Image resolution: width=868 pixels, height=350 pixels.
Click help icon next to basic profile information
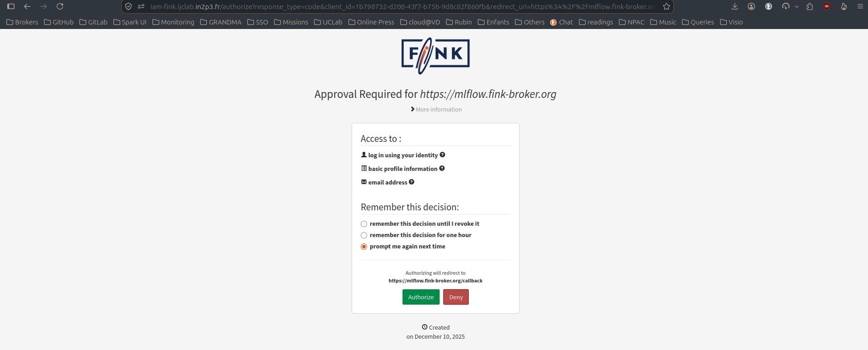coord(442,168)
